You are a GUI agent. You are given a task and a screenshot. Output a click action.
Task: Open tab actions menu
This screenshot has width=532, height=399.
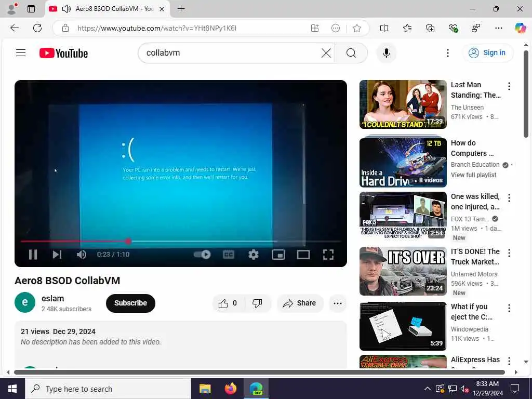tap(31, 9)
